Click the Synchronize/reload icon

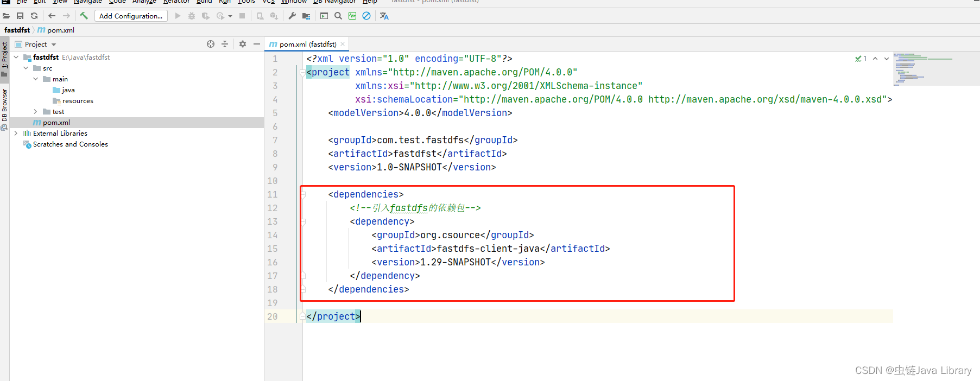click(x=34, y=16)
